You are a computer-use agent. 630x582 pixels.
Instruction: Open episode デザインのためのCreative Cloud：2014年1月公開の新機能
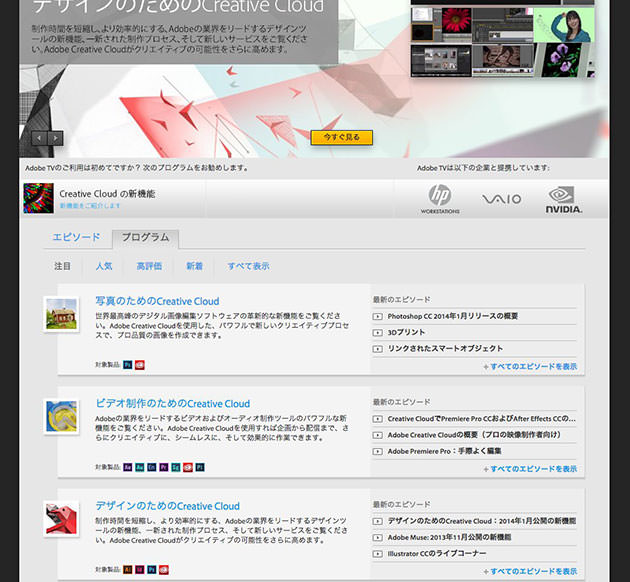[x=481, y=521]
